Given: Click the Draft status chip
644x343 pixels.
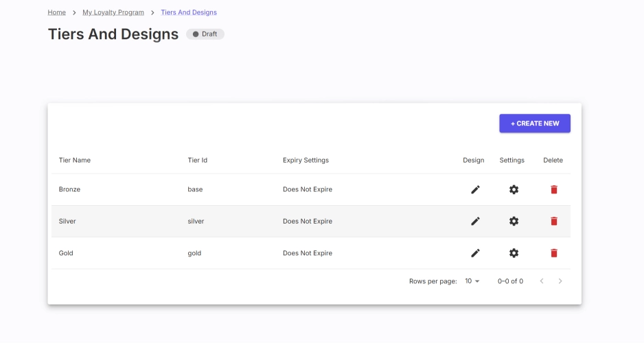Looking at the screenshot, I should pyautogui.click(x=205, y=34).
